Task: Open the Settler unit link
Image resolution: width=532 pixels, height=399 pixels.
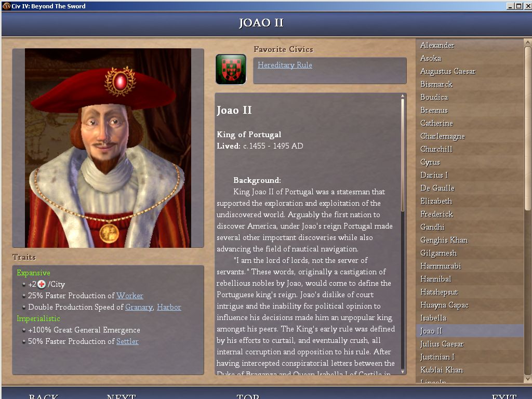Action: pyautogui.click(x=127, y=341)
